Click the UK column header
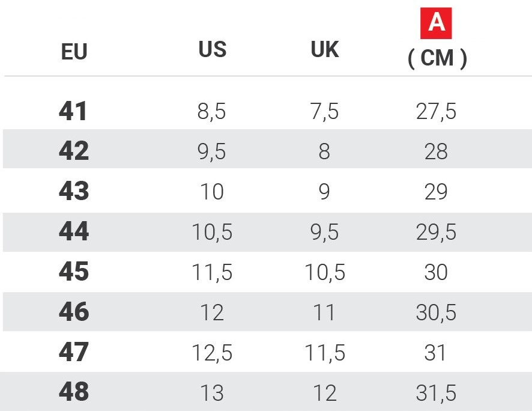The height and width of the screenshot is (411, 532). point(325,50)
